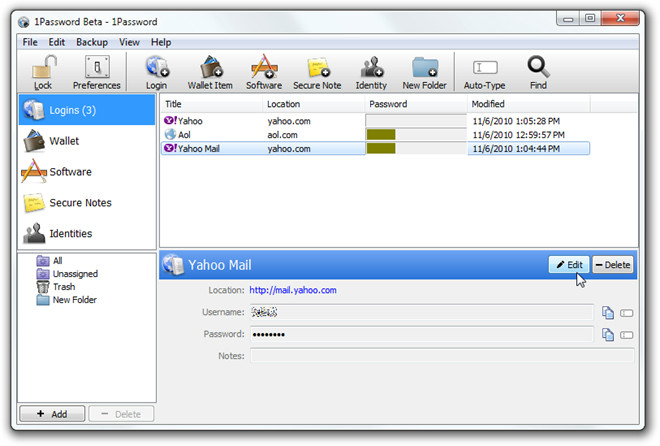Click the aol.com location cell
Image resolution: width=660 pixels, height=446 pixels.
[282, 135]
